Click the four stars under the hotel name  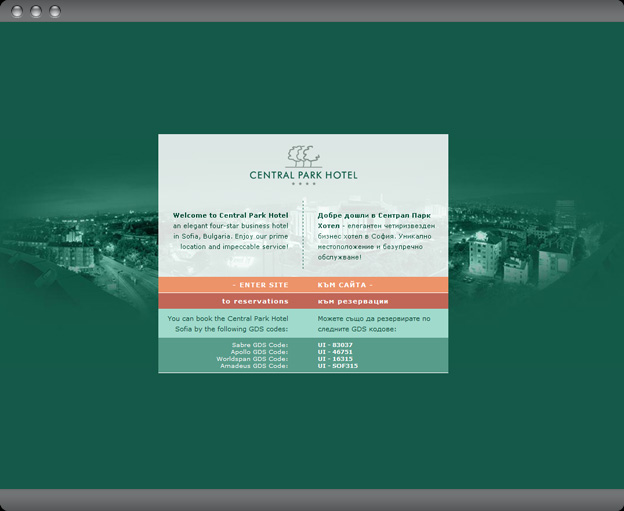click(304, 183)
